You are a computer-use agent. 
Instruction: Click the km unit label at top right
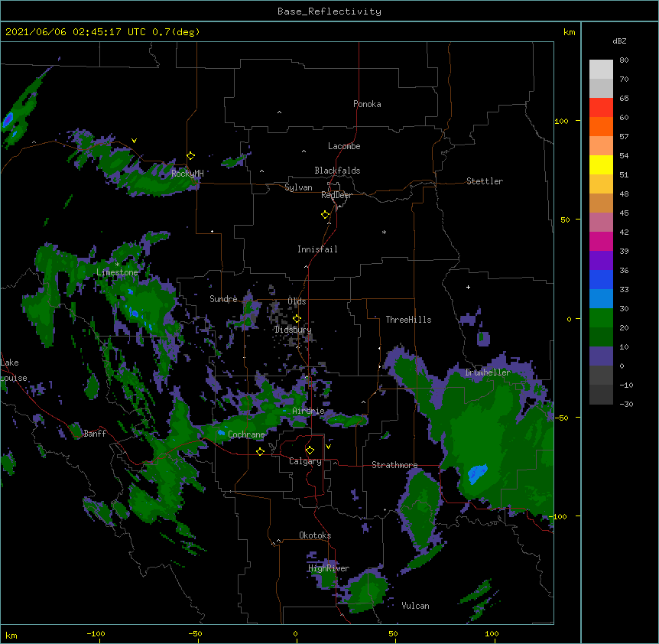coord(569,32)
